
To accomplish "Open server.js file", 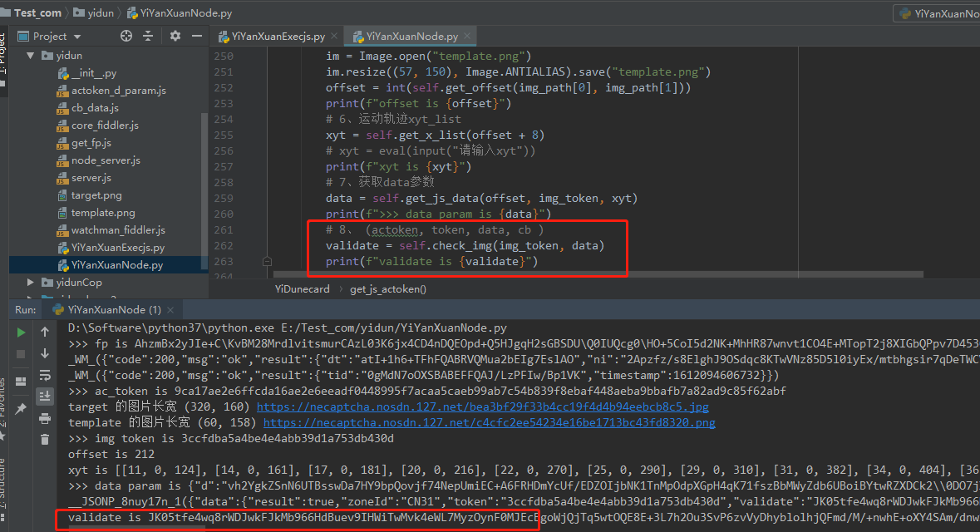I will click(85, 178).
